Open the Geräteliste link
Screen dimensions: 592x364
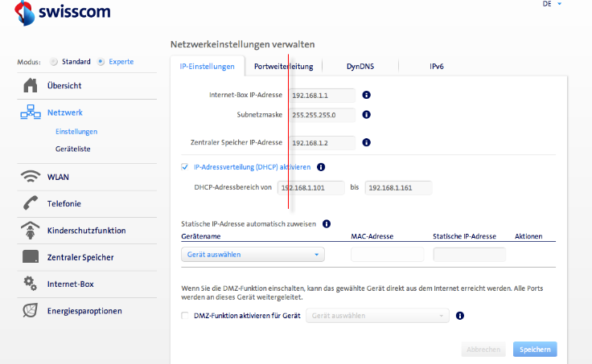[72, 149]
